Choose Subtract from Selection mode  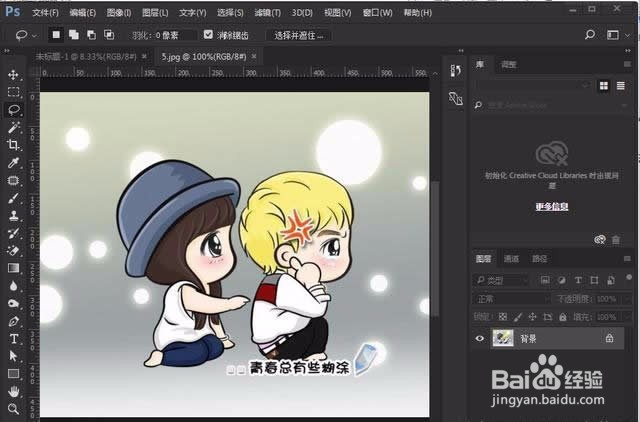coord(91,35)
